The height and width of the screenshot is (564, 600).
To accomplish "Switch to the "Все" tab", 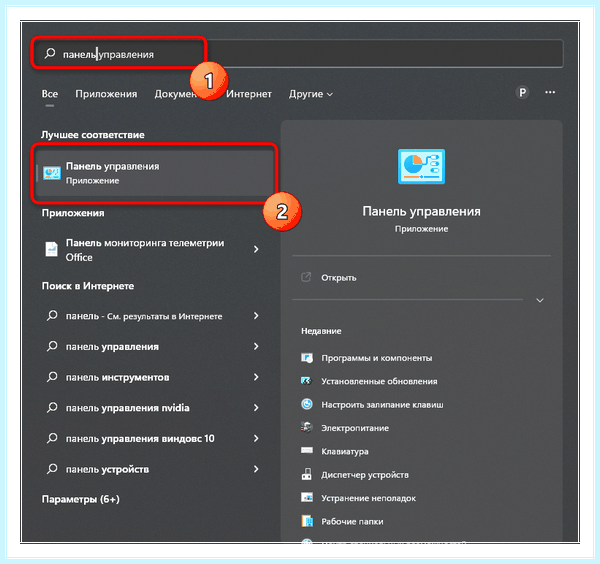I will coord(50,94).
